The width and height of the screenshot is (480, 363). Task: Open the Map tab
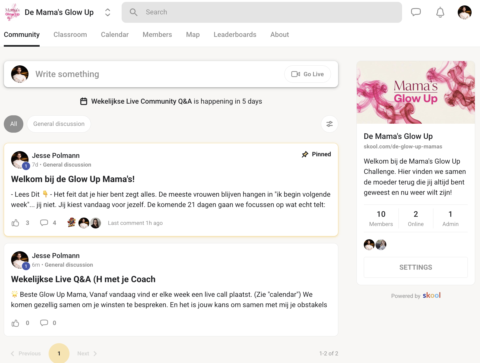(193, 35)
